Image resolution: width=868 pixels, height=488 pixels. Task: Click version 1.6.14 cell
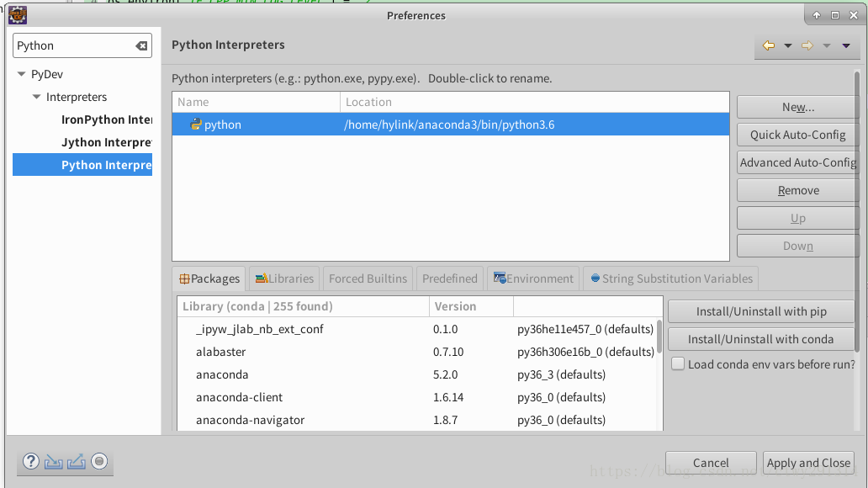click(x=447, y=397)
